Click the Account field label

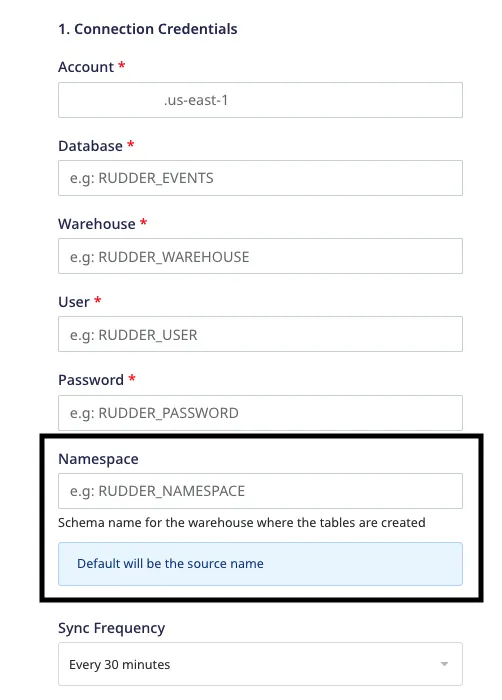click(86, 67)
